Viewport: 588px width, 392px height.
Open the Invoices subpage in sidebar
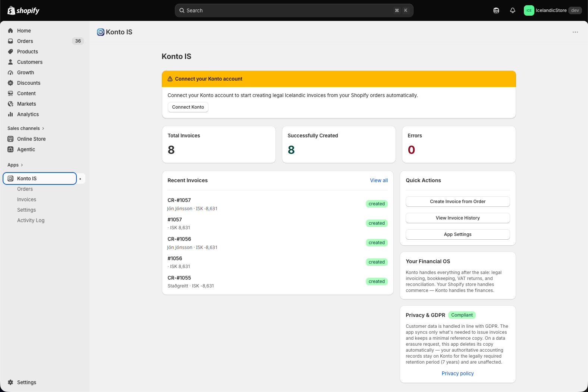coord(26,199)
